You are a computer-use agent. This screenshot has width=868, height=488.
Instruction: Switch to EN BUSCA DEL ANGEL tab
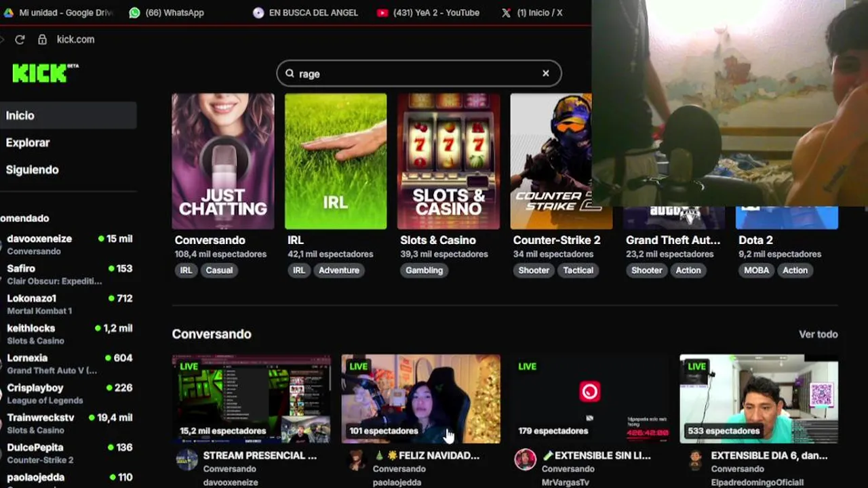306,12
